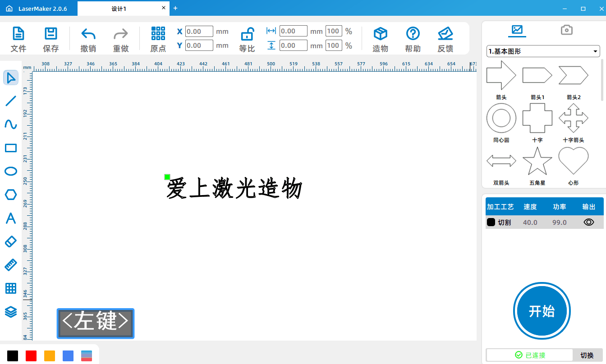Add a new design tab with plus
Viewport: 606px width, 364px height.
[x=175, y=8]
